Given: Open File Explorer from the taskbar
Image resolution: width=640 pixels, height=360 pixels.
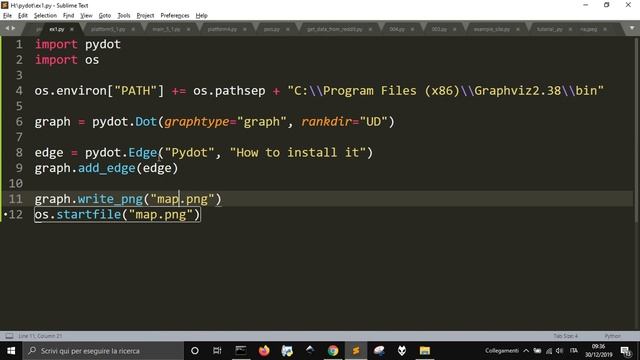Looking at the screenshot, I should click(424, 351).
